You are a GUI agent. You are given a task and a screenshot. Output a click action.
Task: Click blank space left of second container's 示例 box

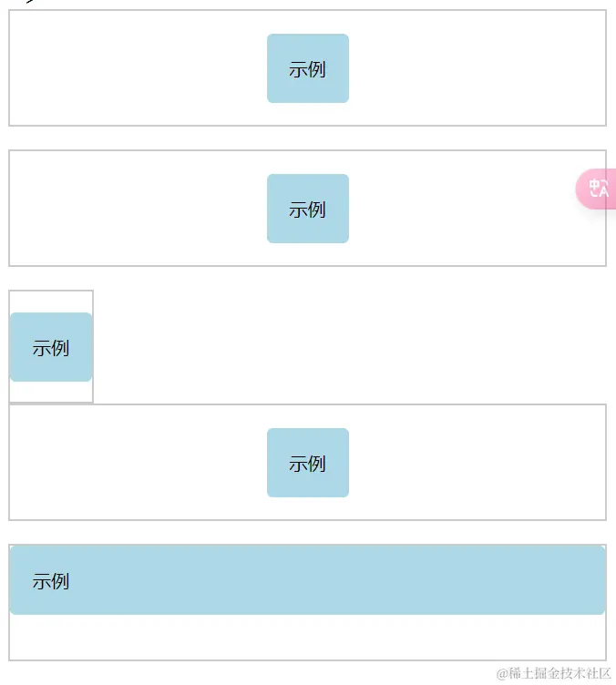pos(139,209)
